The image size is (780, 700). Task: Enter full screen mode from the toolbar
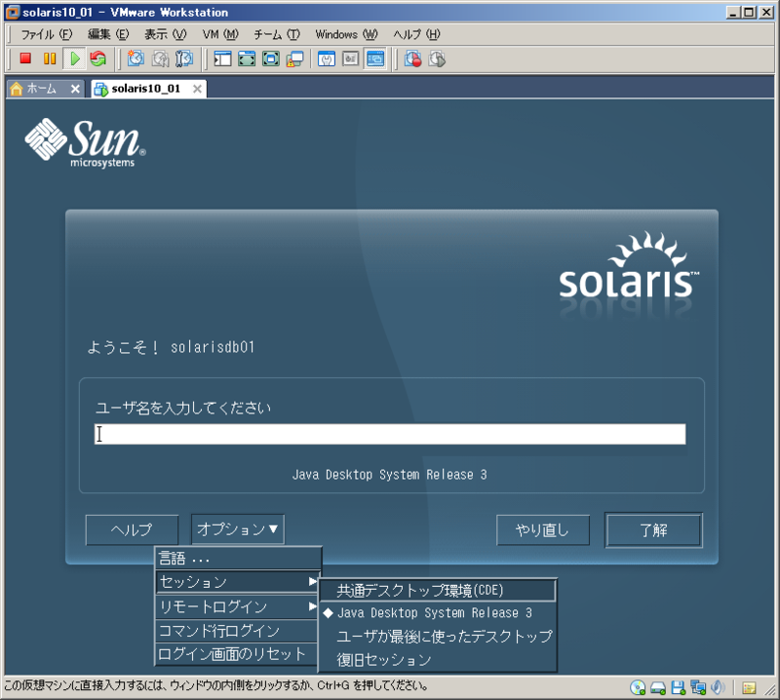(x=249, y=58)
